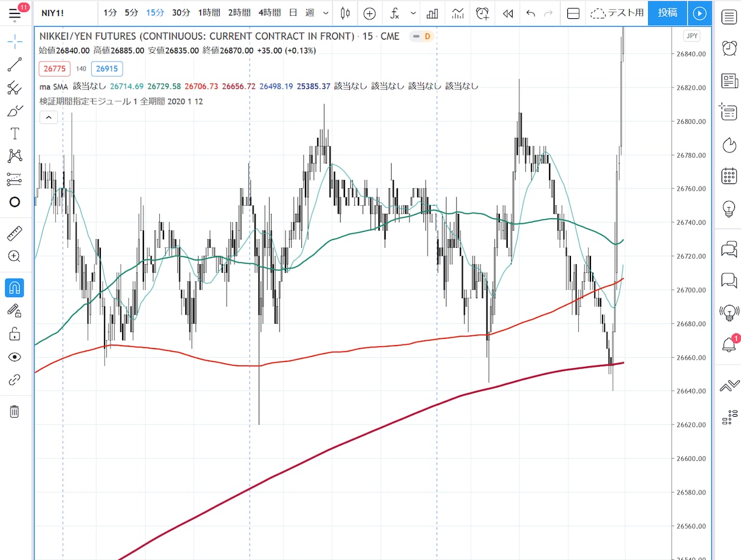This screenshot has width=741, height=560.
Task: Expand the more timeframes dropdown
Action: 326,13
